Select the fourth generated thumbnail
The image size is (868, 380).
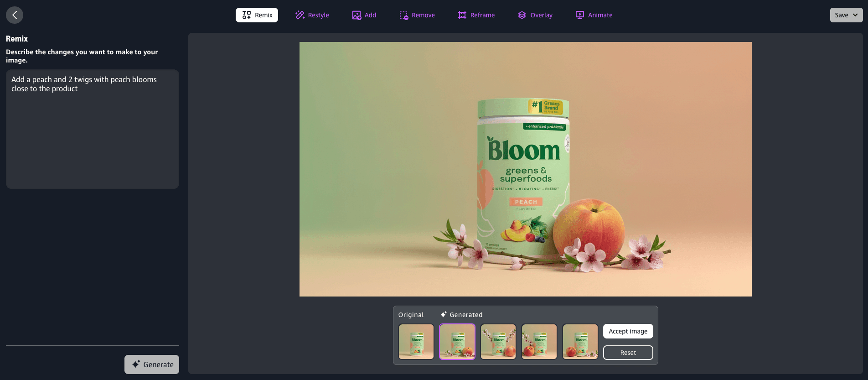tap(580, 342)
